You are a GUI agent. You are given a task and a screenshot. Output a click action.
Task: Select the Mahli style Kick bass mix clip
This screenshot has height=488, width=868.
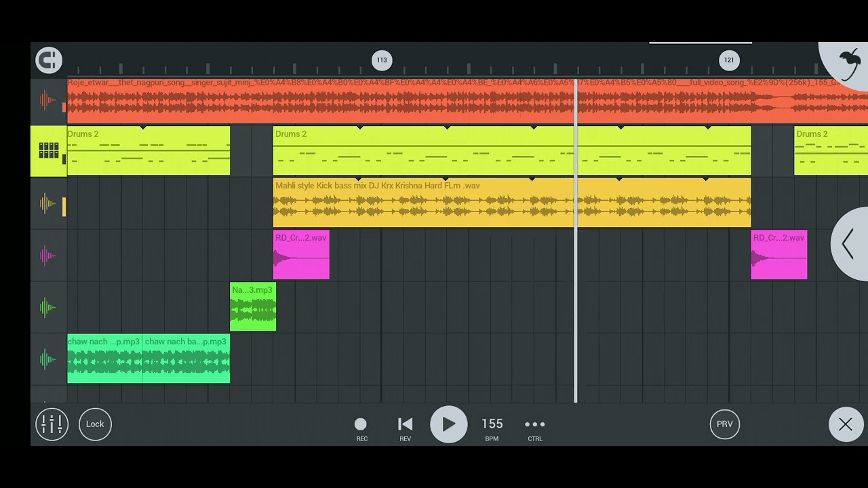pos(512,203)
